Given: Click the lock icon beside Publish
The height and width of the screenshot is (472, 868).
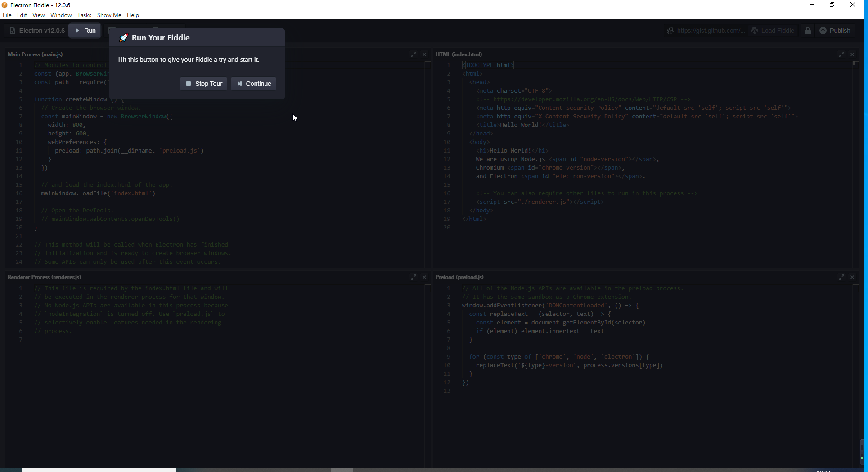Looking at the screenshot, I should (x=808, y=31).
